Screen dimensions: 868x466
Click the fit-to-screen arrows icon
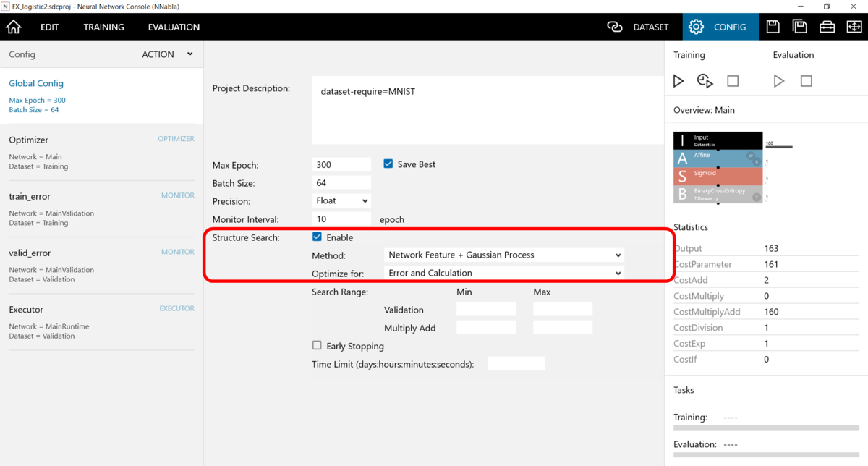854,27
